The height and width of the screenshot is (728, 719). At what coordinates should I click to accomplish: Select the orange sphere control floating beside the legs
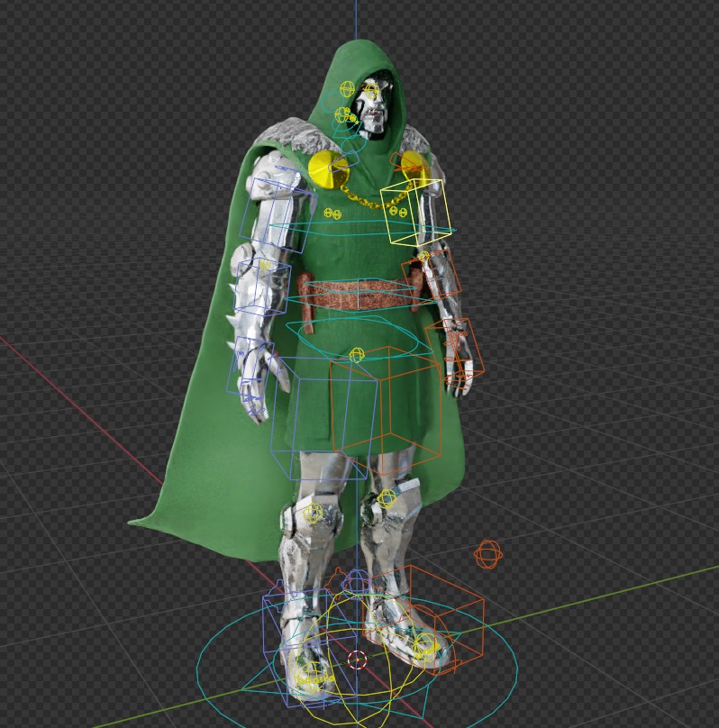click(487, 554)
